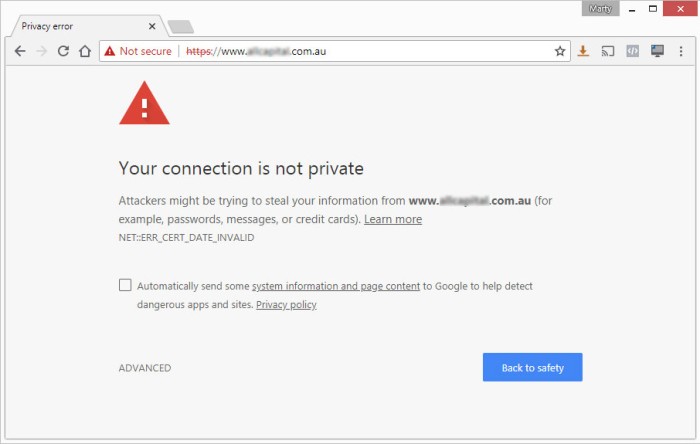Click the browser back arrow
This screenshot has width=700, height=444.
pyautogui.click(x=20, y=51)
